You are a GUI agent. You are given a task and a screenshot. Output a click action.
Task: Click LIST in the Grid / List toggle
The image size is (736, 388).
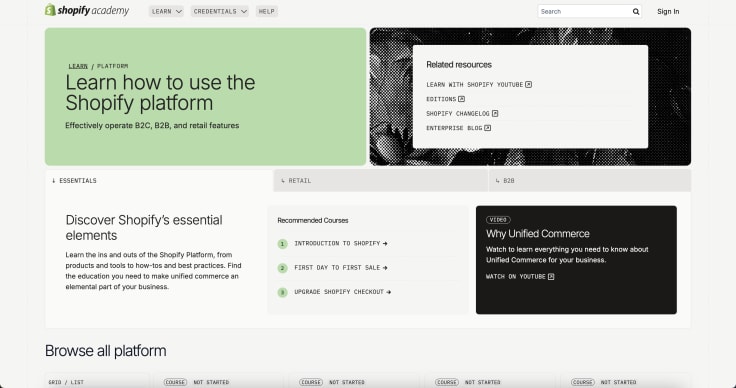tap(77, 382)
